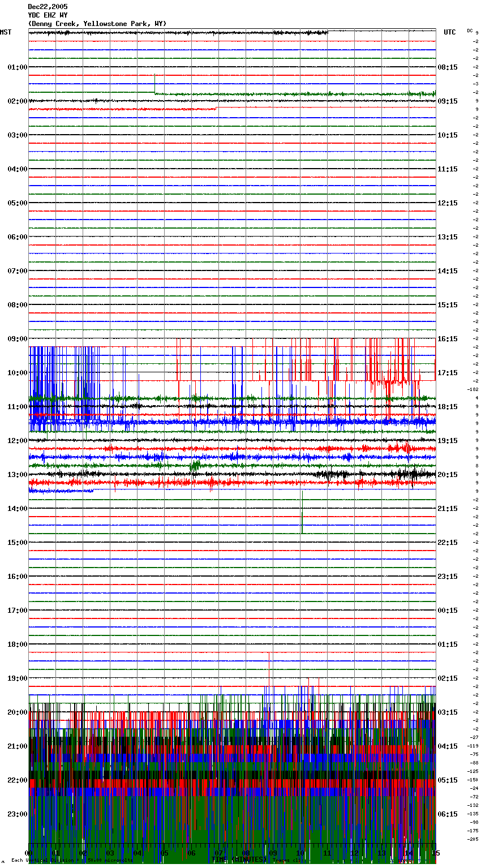
Task: Select the 14:00 MST time label
Action: point(18,509)
